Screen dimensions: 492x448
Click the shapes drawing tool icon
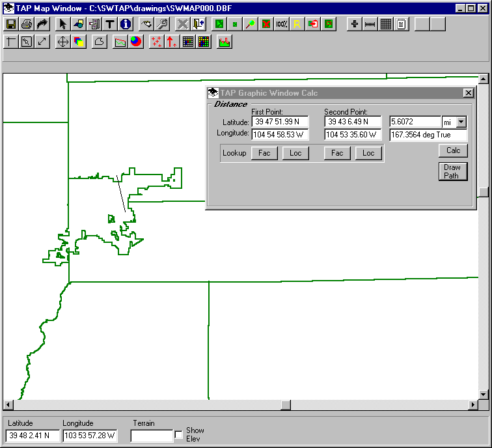(79, 24)
